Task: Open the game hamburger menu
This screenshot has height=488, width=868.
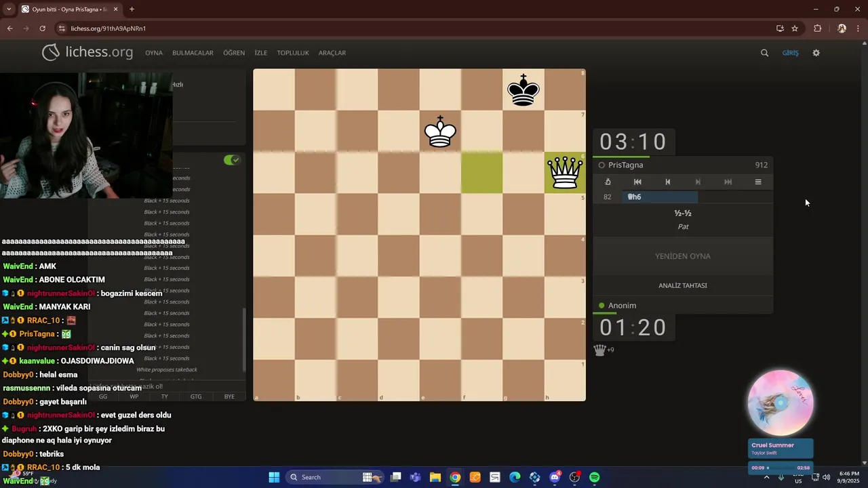Action: click(x=758, y=182)
